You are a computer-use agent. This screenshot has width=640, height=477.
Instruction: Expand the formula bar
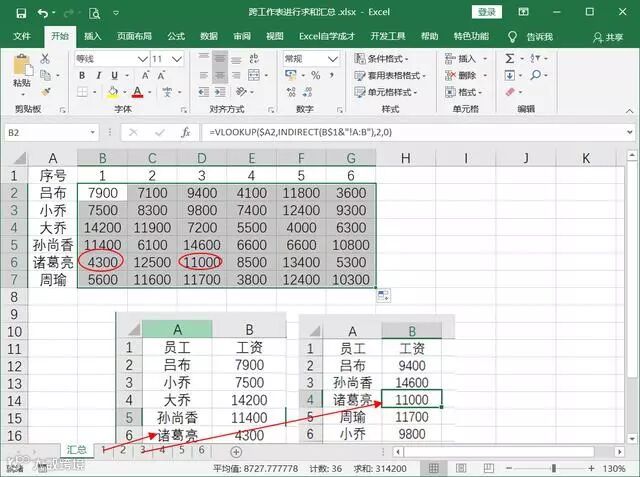630,132
